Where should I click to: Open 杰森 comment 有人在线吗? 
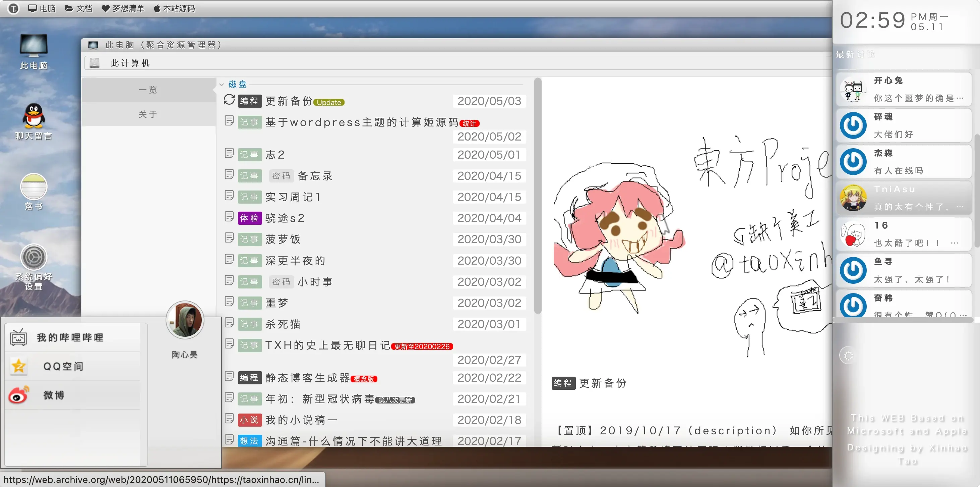click(x=904, y=161)
